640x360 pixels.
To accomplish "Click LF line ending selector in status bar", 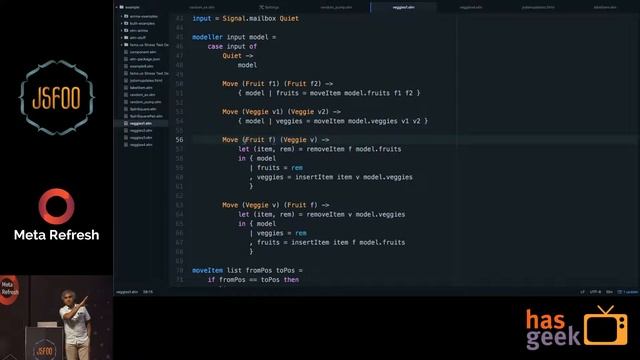I will coord(582,292).
